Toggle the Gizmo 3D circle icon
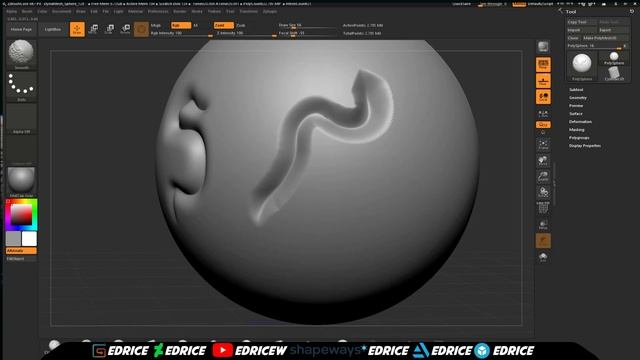The image size is (640, 360). pos(141,29)
